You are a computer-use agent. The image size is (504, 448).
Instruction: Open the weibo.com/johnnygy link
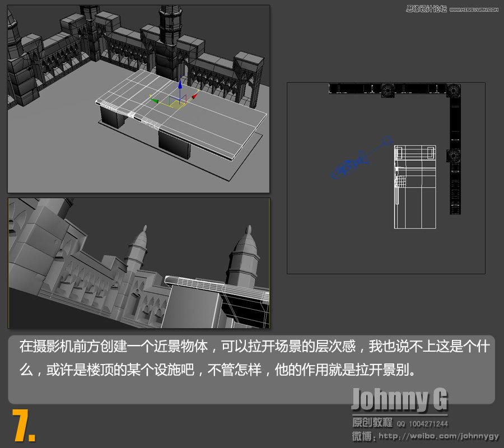click(437, 437)
